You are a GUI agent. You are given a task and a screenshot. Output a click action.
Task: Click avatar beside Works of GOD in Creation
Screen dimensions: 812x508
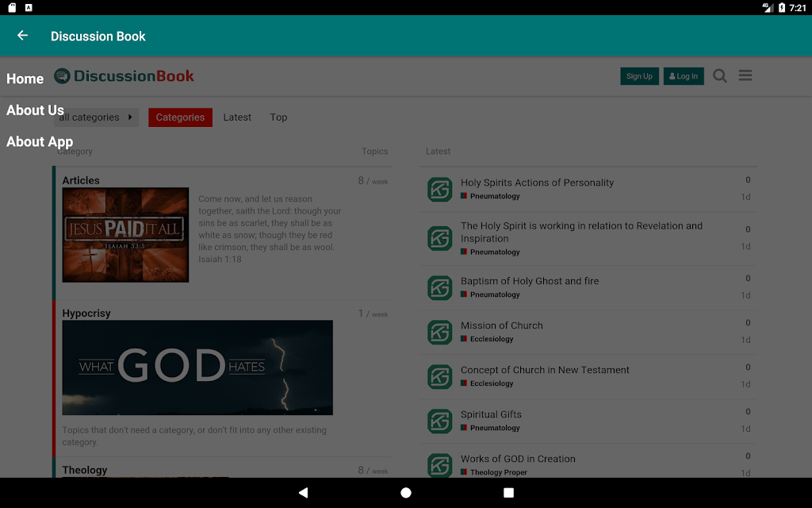click(x=439, y=465)
